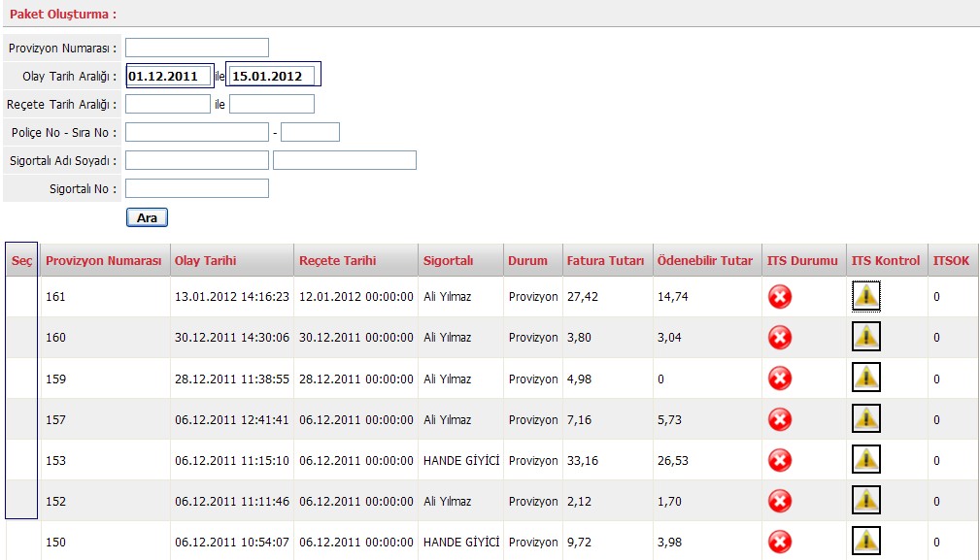Click the ITS Kontrol warning icon for provizyon 161
Screen dimensions: 980x560
865,296
